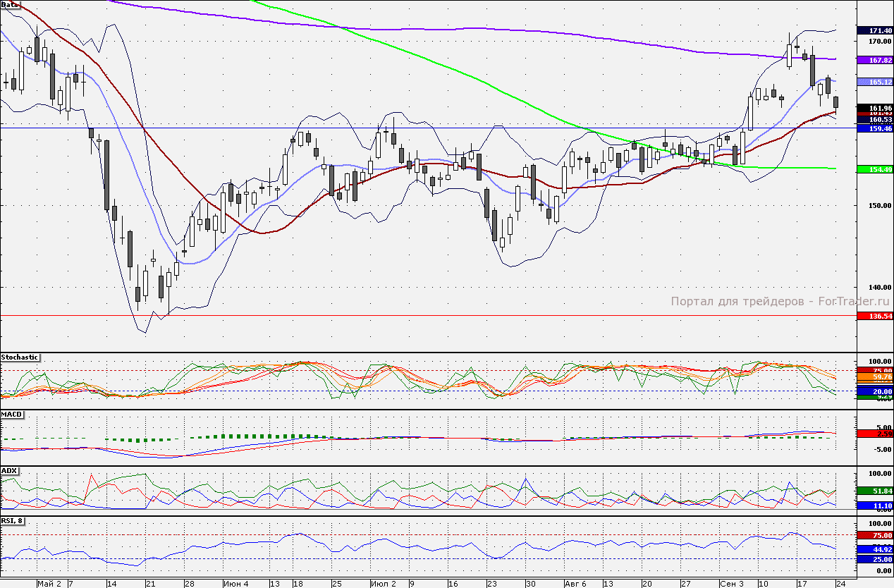Click the ADX panel title tag
Screen dimensions: 894x588
tap(9, 470)
